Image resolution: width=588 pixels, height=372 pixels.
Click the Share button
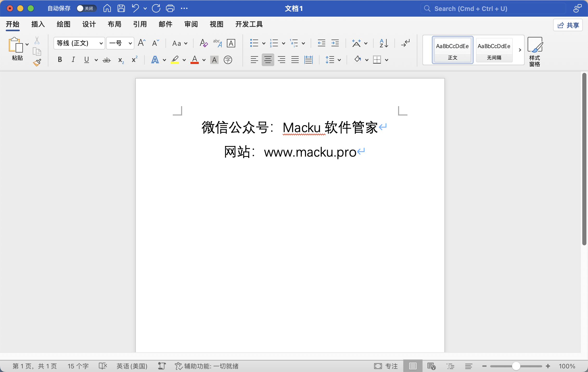pyautogui.click(x=568, y=25)
